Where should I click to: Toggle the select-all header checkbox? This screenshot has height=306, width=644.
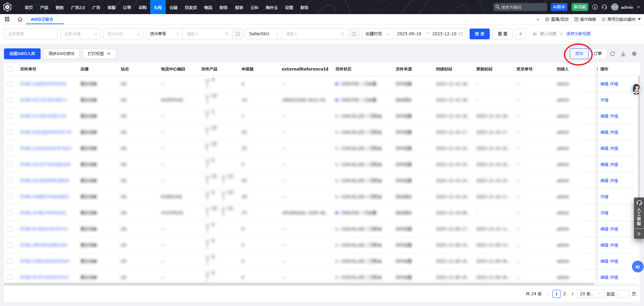pyautogui.click(x=9, y=69)
